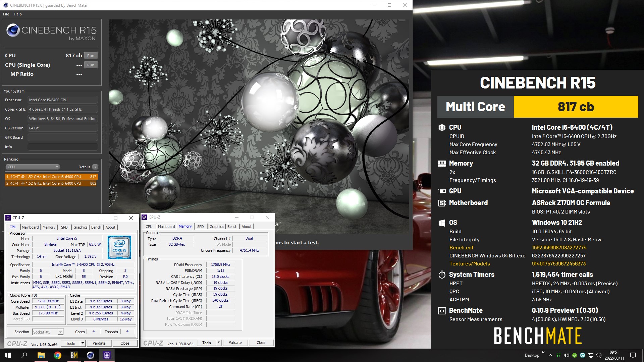Click the Info input field
Viewport: 644px width, 362px height.
[x=63, y=147]
